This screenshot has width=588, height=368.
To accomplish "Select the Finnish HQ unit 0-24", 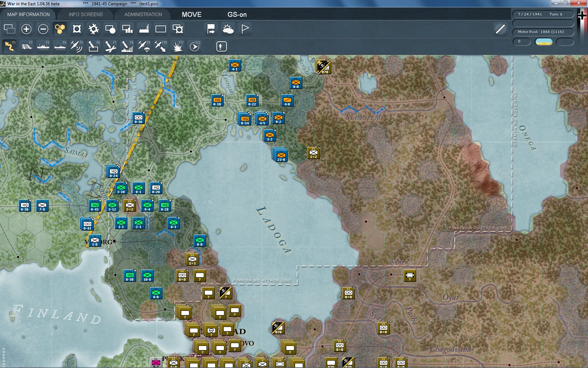I will coord(113,172).
